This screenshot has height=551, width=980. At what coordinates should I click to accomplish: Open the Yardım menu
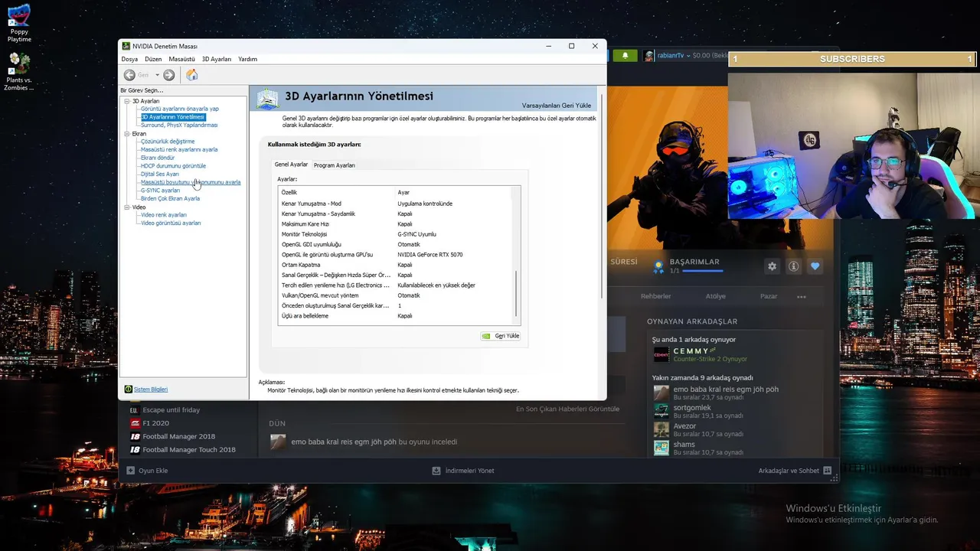pyautogui.click(x=247, y=59)
